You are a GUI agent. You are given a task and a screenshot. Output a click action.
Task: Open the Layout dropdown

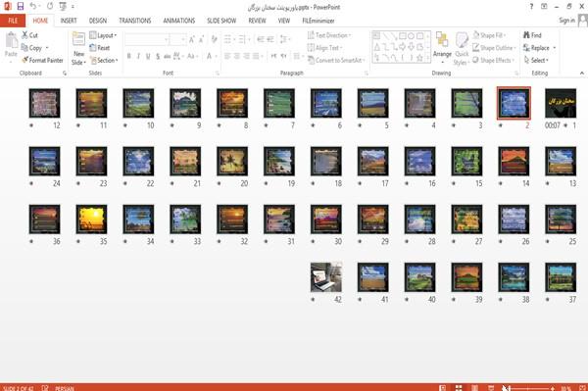(x=103, y=35)
